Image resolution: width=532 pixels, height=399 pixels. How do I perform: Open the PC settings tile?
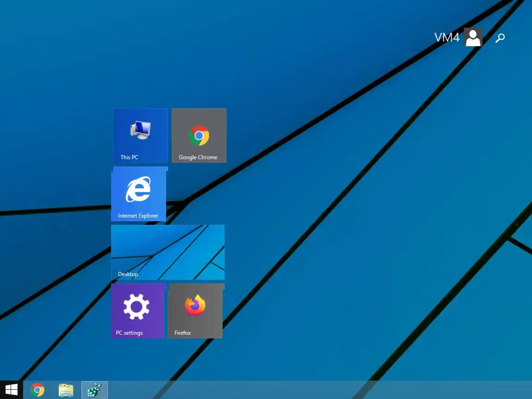tap(138, 311)
